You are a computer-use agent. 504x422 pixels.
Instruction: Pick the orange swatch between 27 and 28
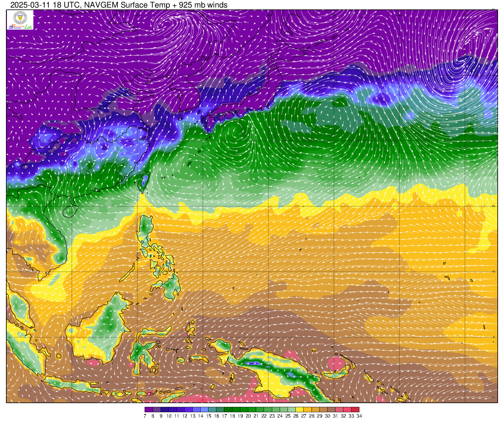click(307, 410)
